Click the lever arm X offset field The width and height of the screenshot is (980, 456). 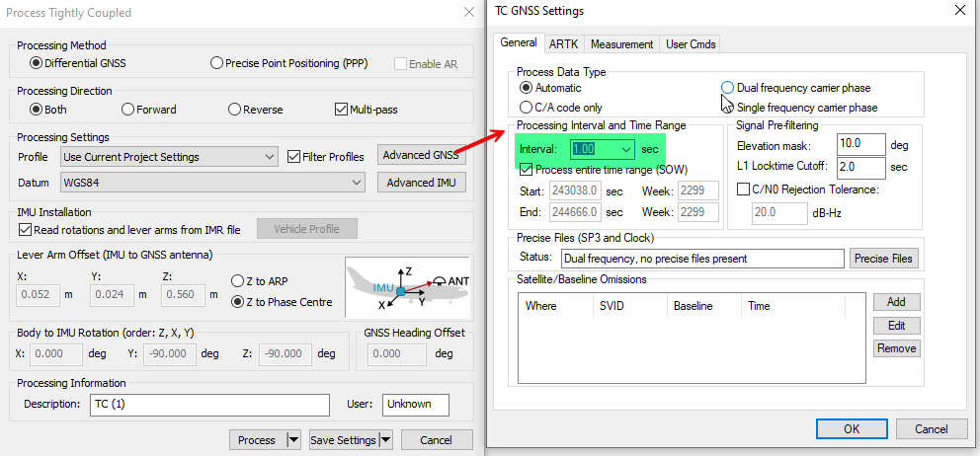pyautogui.click(x=39, y=295)
